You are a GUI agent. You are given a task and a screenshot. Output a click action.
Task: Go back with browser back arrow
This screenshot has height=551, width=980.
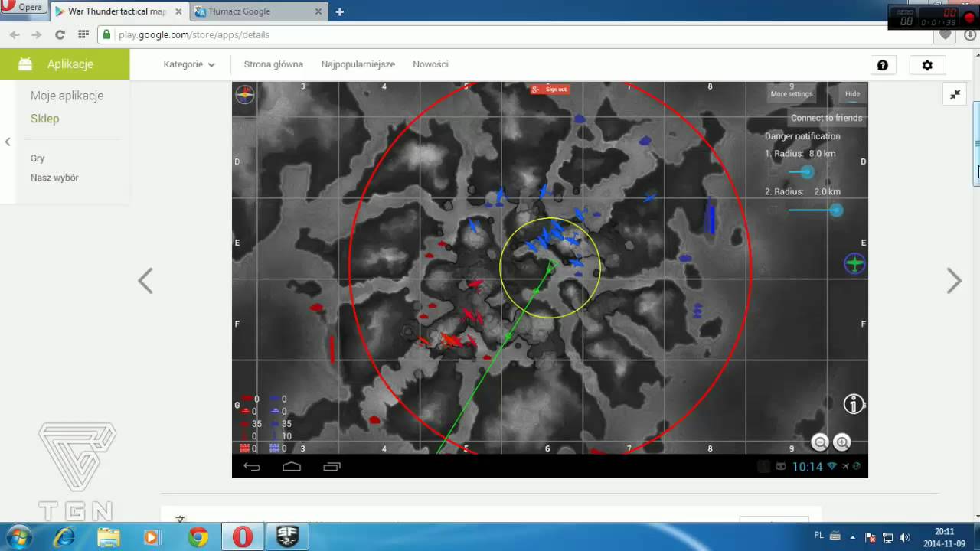15,34
